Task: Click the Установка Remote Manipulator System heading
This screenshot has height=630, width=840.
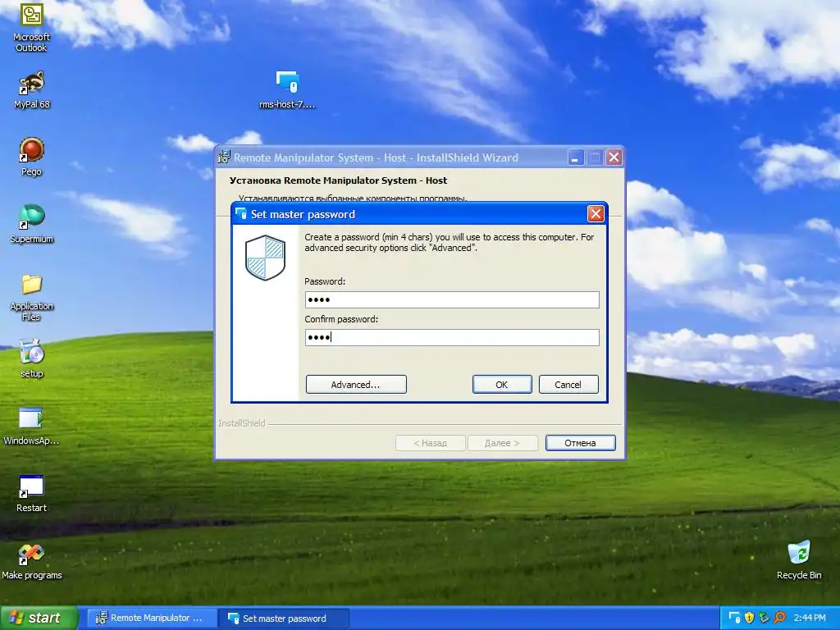Action: 338,180
